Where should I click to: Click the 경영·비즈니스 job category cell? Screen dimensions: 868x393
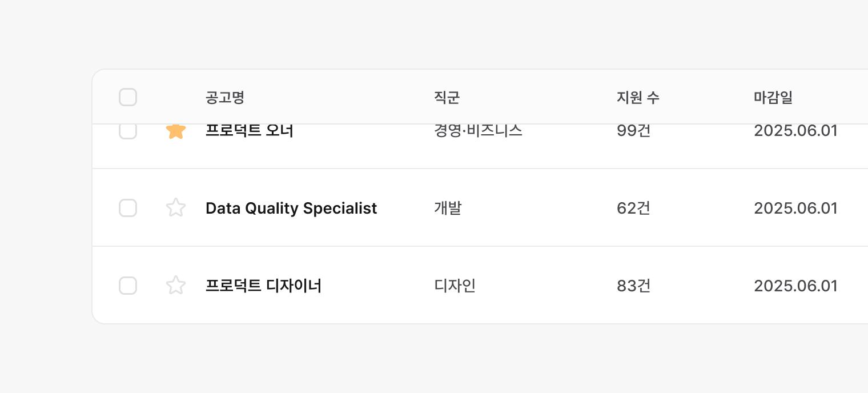478,132
